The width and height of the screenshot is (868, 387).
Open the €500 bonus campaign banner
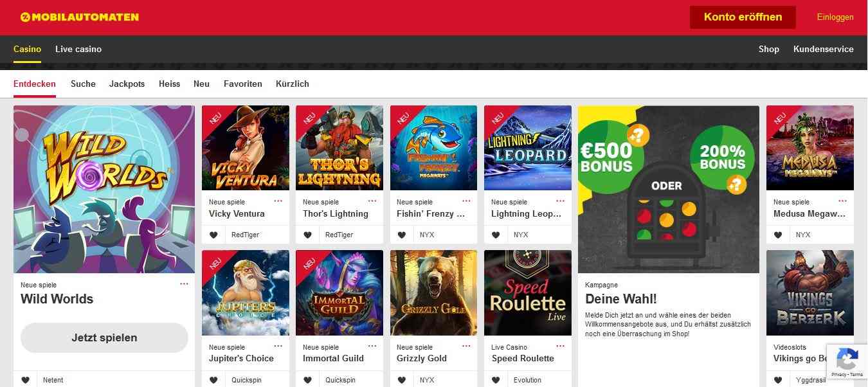point(669,189)
